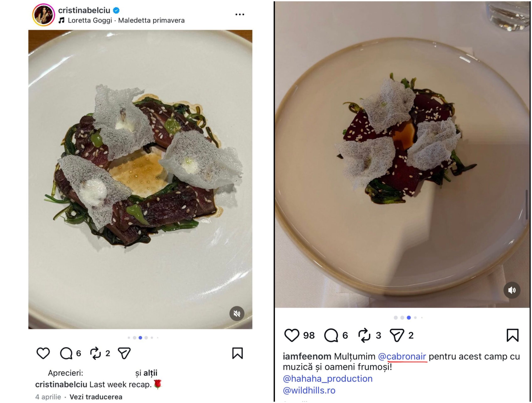532x403 pixels.
Task: Like the cristinabelciu post
Action: point(43,353)
